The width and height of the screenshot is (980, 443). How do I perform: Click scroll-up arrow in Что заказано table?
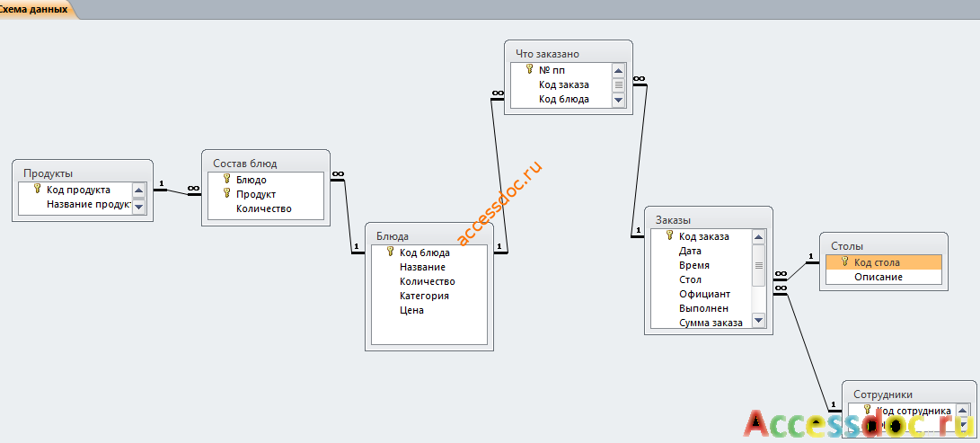618,71
